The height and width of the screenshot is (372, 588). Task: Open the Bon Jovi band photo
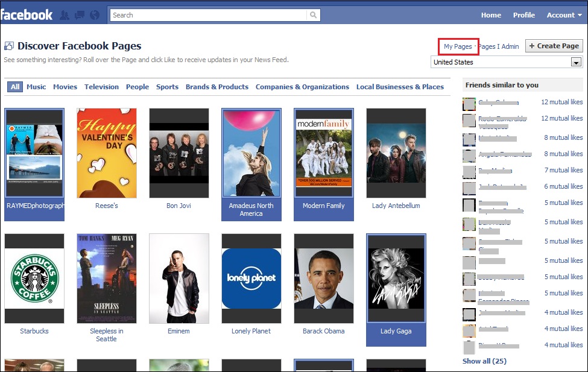[x=179, y=153]
